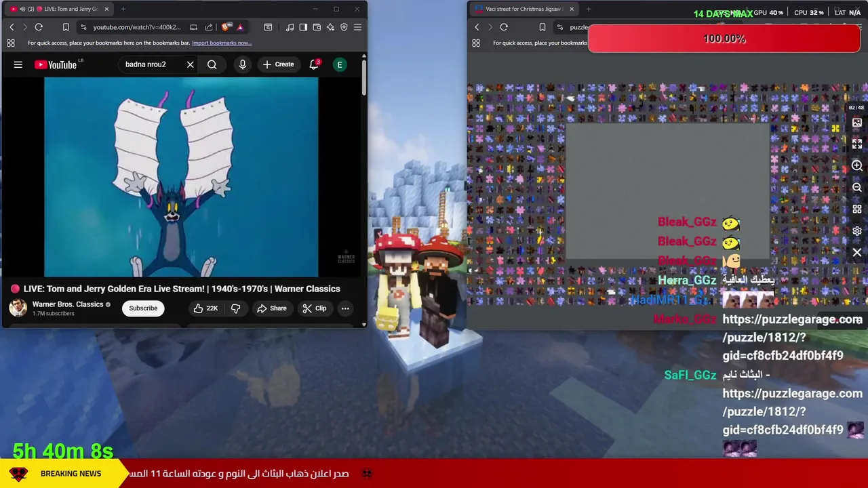
Task: Open the Brave Rewards triangle icon
Action: 240,27
